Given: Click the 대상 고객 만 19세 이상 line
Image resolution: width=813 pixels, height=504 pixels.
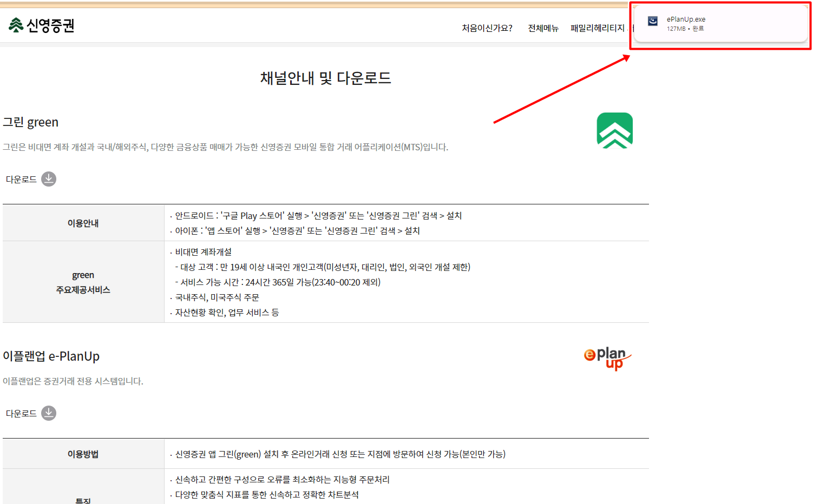Looking at the screenshot, I should pyautogui.click(x=323, y=267).
